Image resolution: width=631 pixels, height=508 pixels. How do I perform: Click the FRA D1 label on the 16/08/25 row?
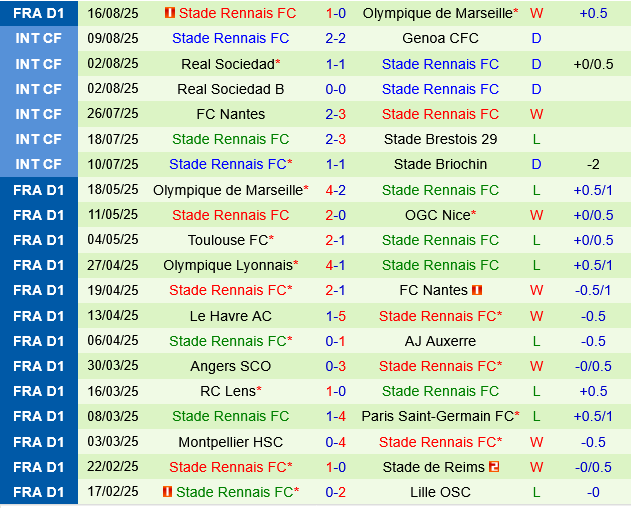pos(38,13)
